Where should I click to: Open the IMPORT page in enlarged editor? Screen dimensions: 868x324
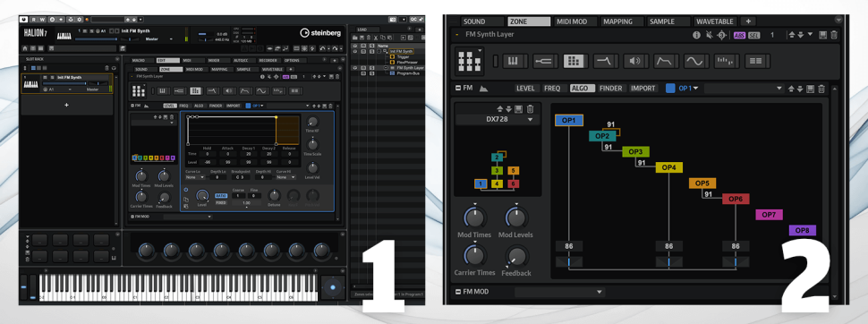click(x=643, y=88)
